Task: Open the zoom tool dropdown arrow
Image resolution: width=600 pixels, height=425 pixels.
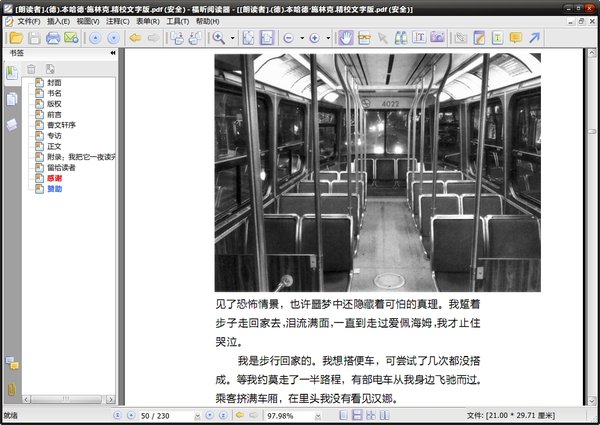Action: click(233, 38)
